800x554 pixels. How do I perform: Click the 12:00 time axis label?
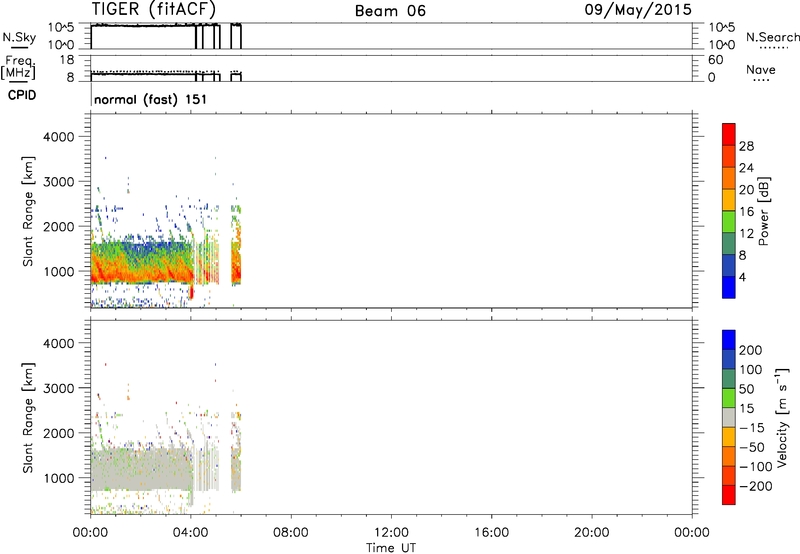tap(391, 533)
